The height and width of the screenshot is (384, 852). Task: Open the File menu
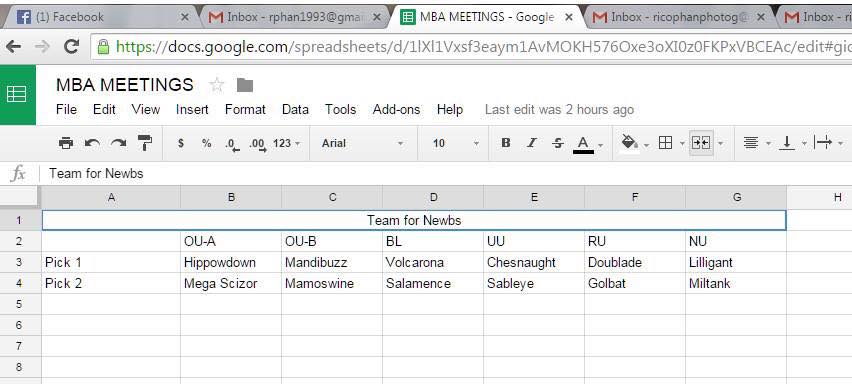[66, 110]
